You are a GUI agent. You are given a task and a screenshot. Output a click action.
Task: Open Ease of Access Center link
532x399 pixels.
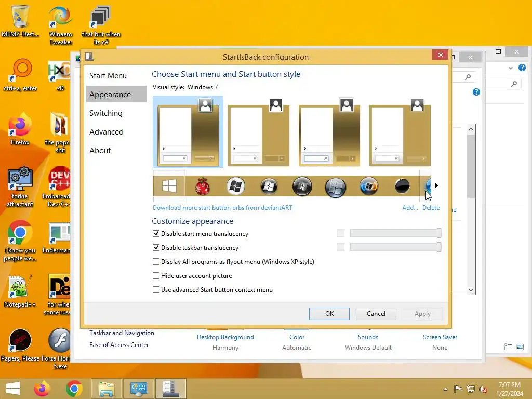[x=119, y=345]
